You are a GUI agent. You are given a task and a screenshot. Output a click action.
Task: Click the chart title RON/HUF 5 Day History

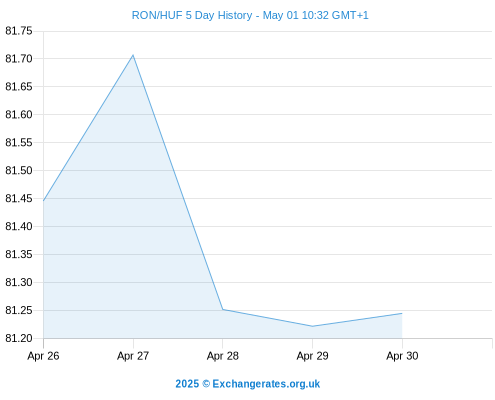point(192,15)
